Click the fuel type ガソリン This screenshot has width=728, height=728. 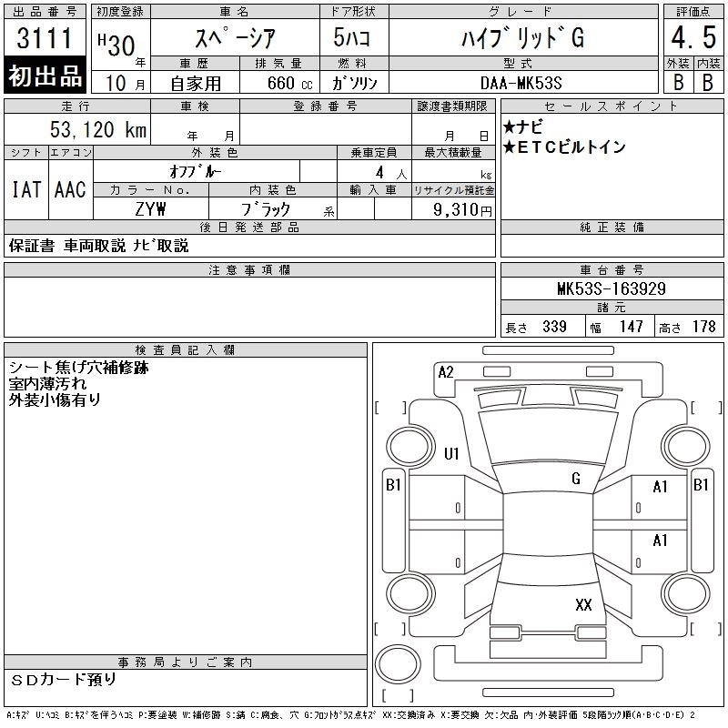[354, 83]
